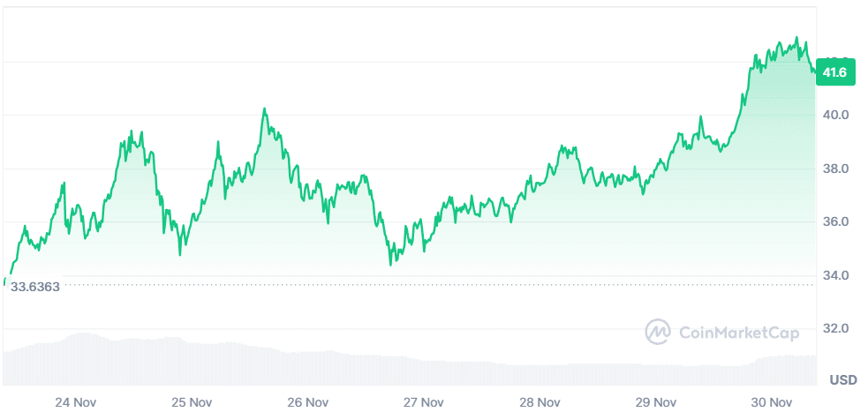Click the 33.6363 opening price label
This screenshot has height=412, width=868.
coord(35,287)
